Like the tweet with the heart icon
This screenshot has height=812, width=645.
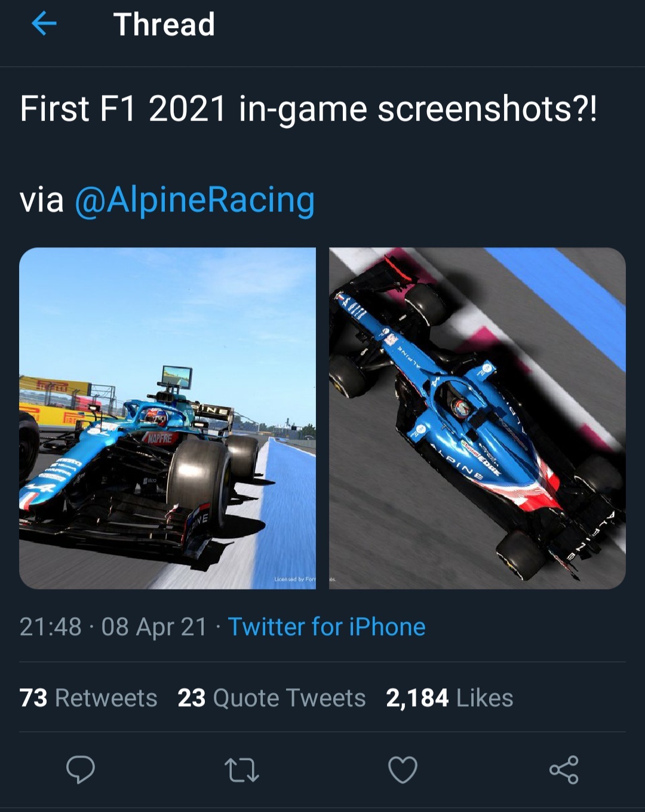pyautogui.click(x=403, y=770)
